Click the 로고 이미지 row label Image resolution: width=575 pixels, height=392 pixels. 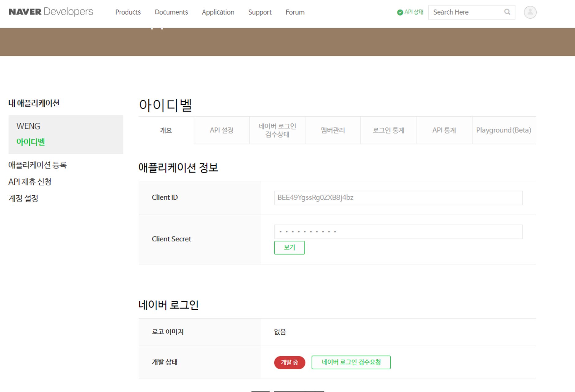point(168,332)
